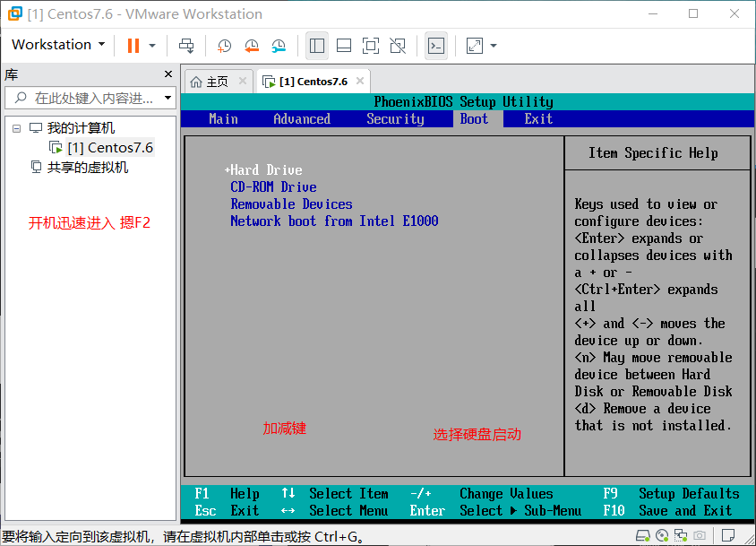Select Removable Devices boot entry
Viewport: 756px width, 546px height.
291,204
